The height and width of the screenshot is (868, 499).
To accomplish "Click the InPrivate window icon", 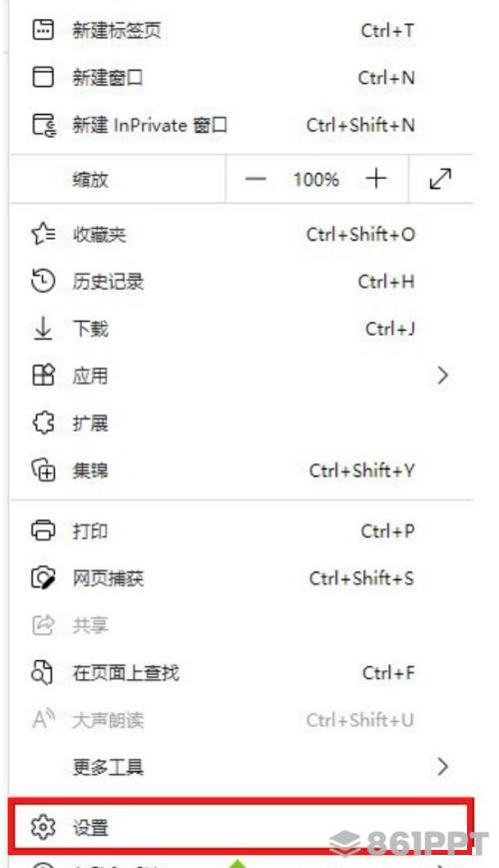I will pyautogui.click(x=44, y=125).
